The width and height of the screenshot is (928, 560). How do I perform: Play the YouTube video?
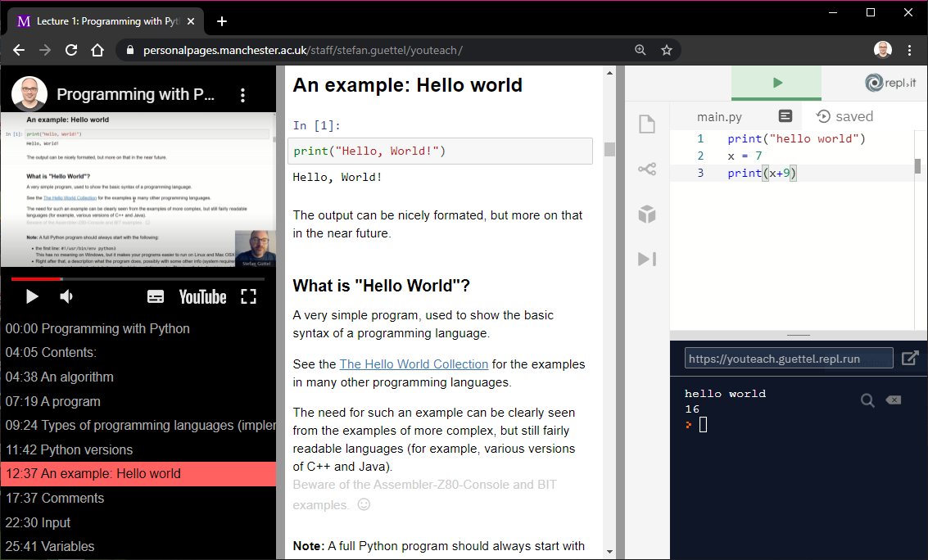tap(32, 296)
